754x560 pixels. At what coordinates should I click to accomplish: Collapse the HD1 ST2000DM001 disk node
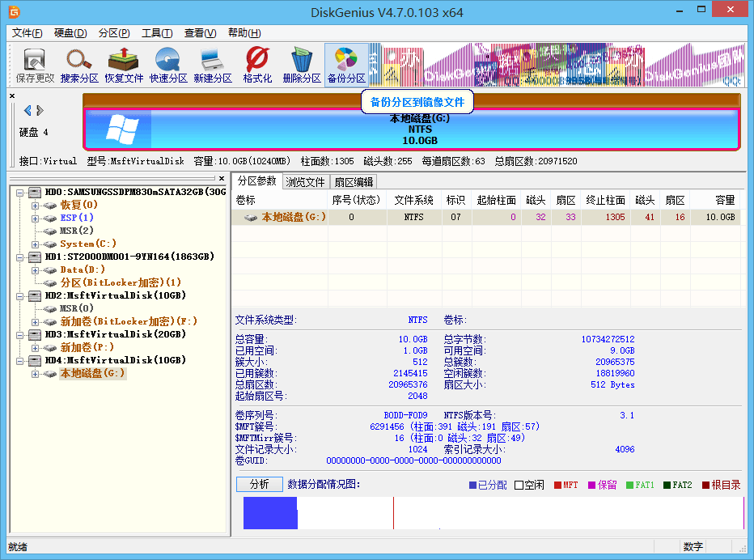pos(19,257)
